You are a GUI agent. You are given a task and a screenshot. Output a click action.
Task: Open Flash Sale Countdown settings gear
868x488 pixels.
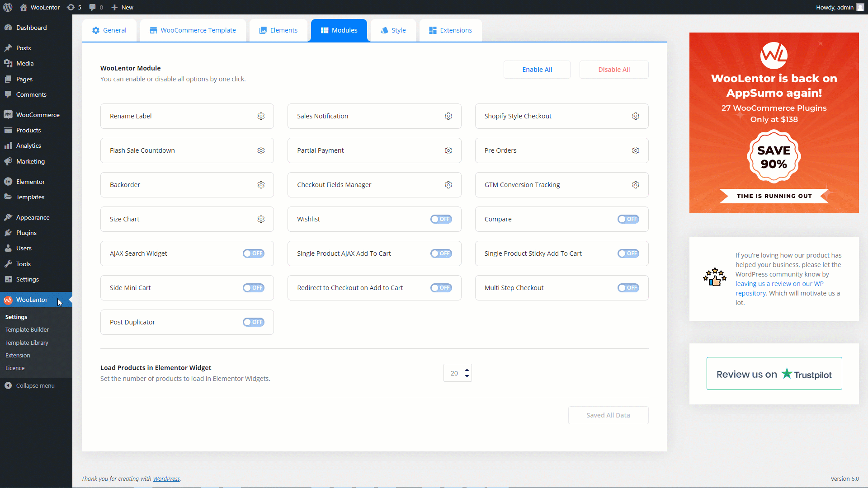click(x=261, y=150)
